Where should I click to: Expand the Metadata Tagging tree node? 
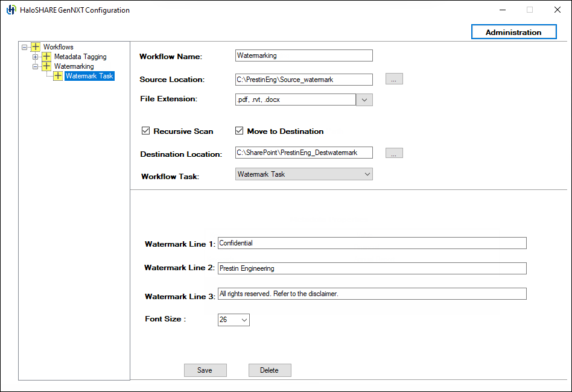[x=35, y=57]
